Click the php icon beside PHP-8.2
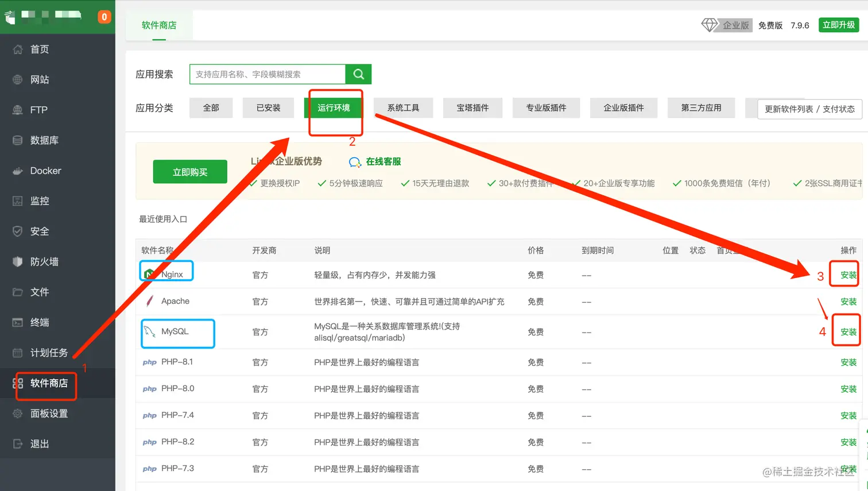This screenshot has width=868, height=491. [x=150, y=442]
